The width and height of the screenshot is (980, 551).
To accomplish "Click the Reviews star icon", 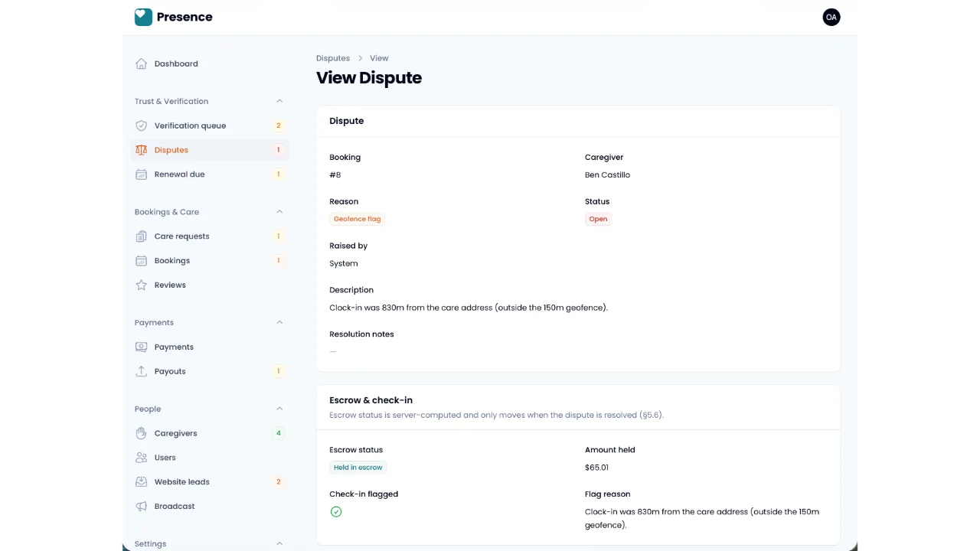I will (141, 285).
